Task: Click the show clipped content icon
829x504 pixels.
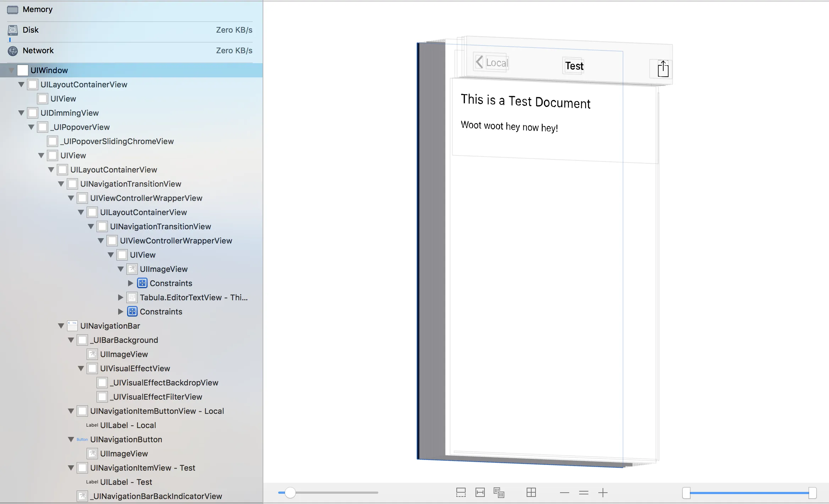Action: (x=461, y=492)
